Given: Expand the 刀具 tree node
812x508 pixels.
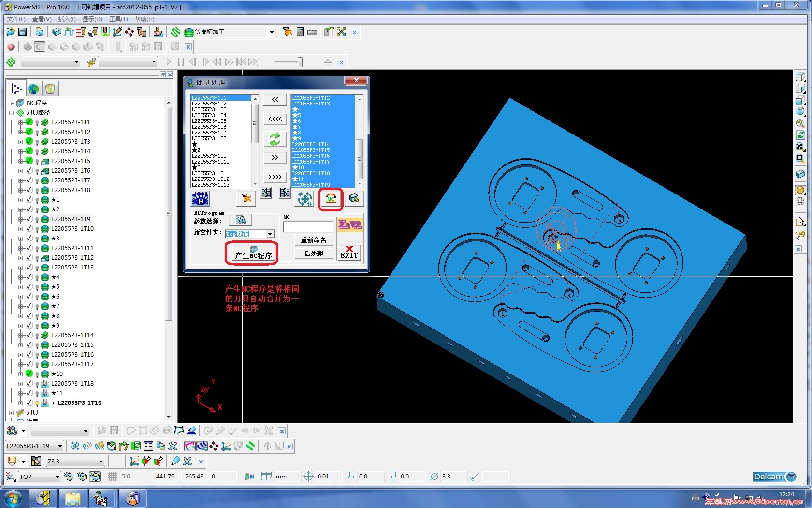Looking at the screenshot, I should [11, 413].
